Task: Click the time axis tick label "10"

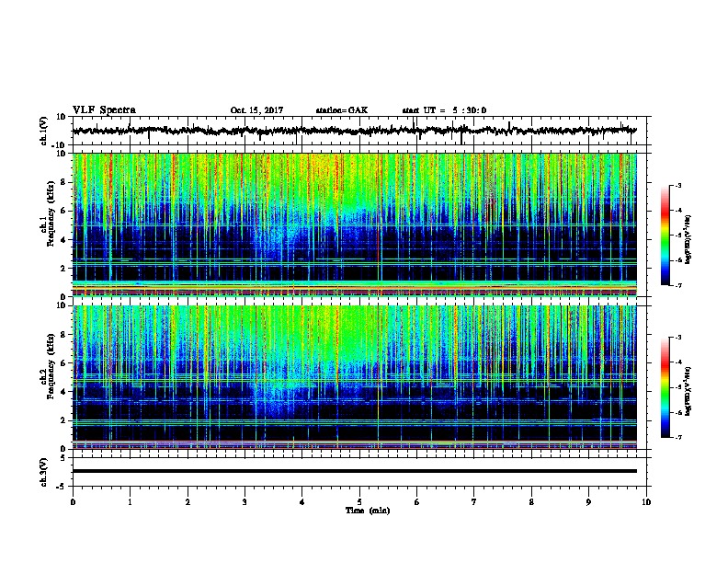Action: click(x=646, y=502)
